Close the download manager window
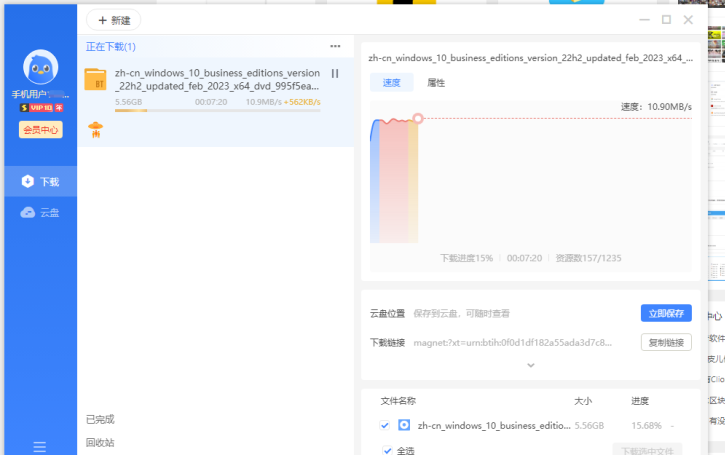 (x=688, y=19)
